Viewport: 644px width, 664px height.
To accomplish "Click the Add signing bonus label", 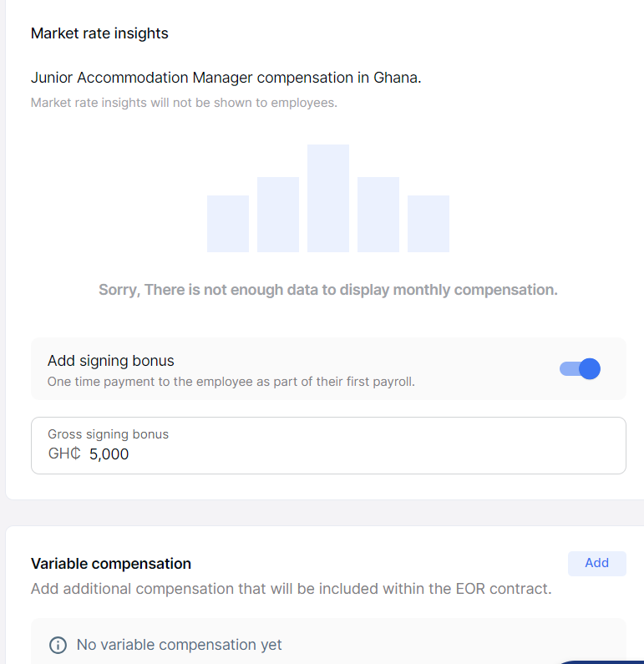I will (111, 361).
